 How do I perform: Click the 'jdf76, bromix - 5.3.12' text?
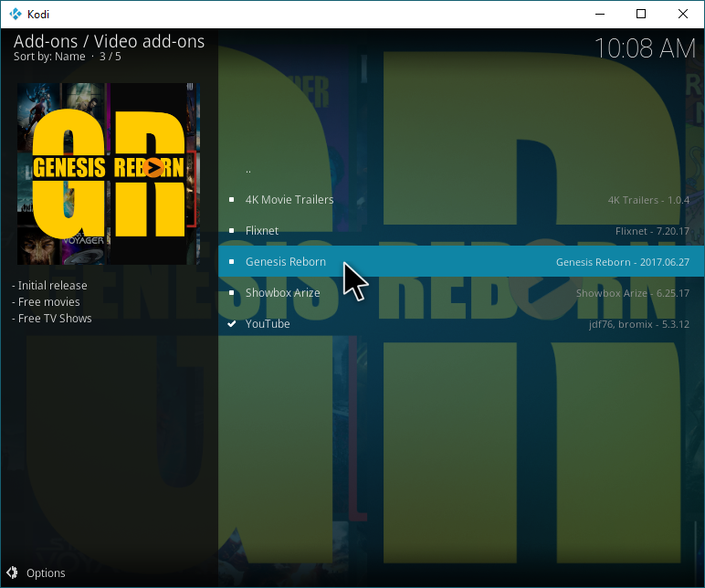pyautogui.click(x=639, y=324)
